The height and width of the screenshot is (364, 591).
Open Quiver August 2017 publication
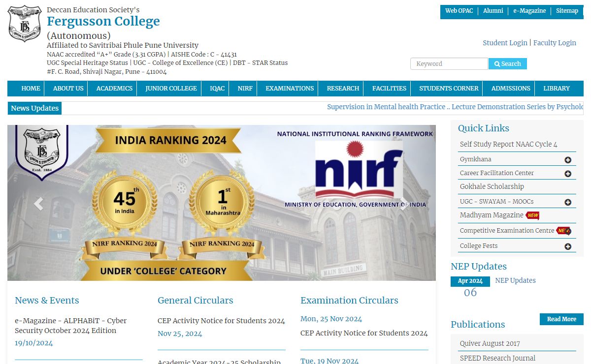pyautogui.click(x=490, y=343)
